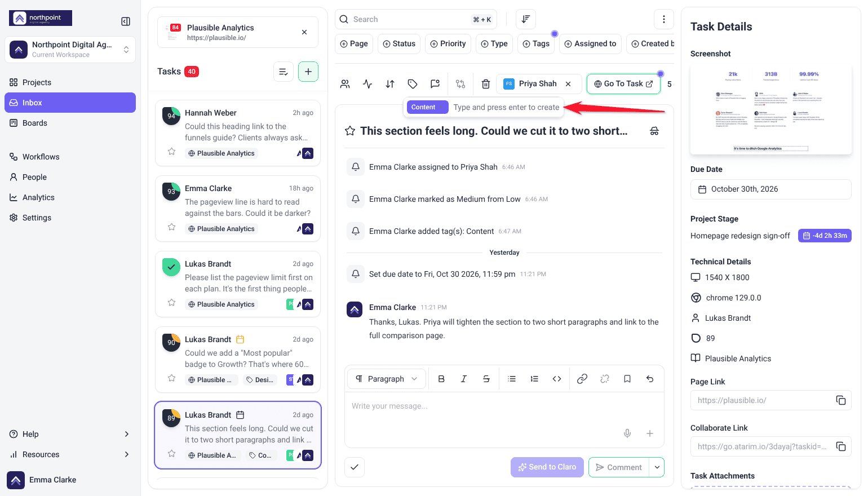Click the sort order icon beside Search
The image size is (868, 496).
click(x=525, y=19)
